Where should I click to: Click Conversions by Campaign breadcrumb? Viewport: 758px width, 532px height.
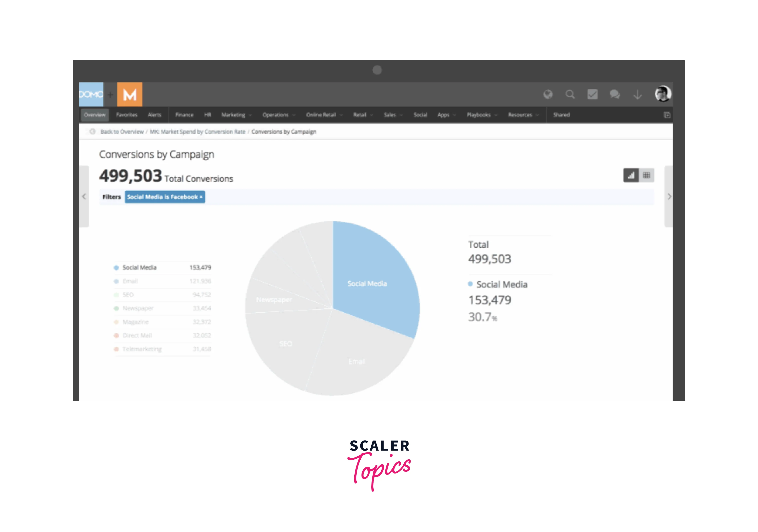[x=283, y=132]
